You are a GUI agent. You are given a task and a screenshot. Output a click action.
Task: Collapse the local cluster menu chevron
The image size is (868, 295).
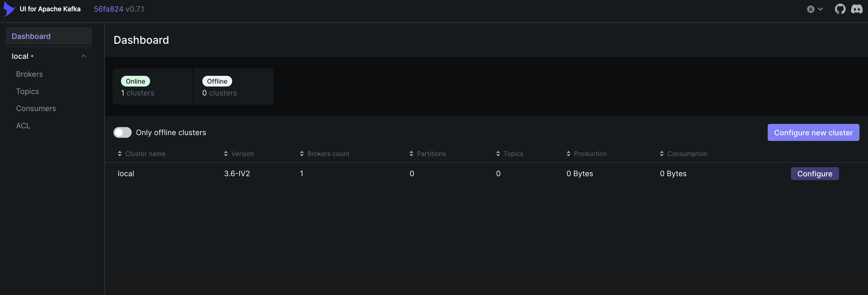[84, 56]
